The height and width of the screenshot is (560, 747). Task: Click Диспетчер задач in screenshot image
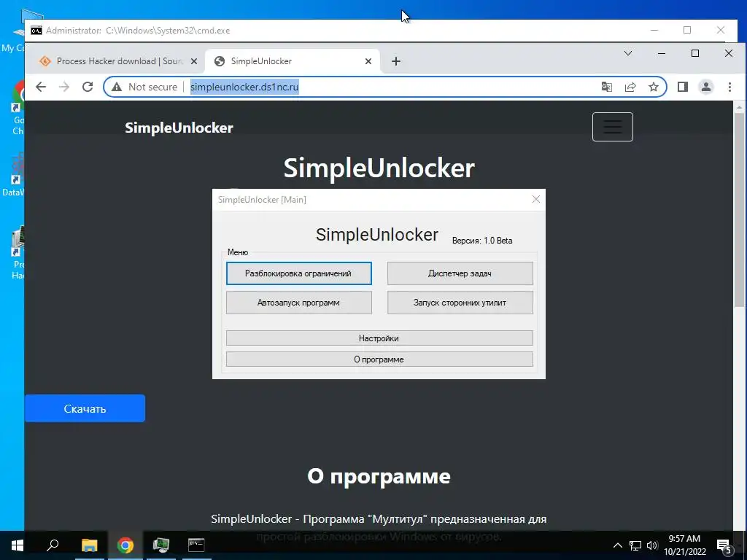coord(460,273)
